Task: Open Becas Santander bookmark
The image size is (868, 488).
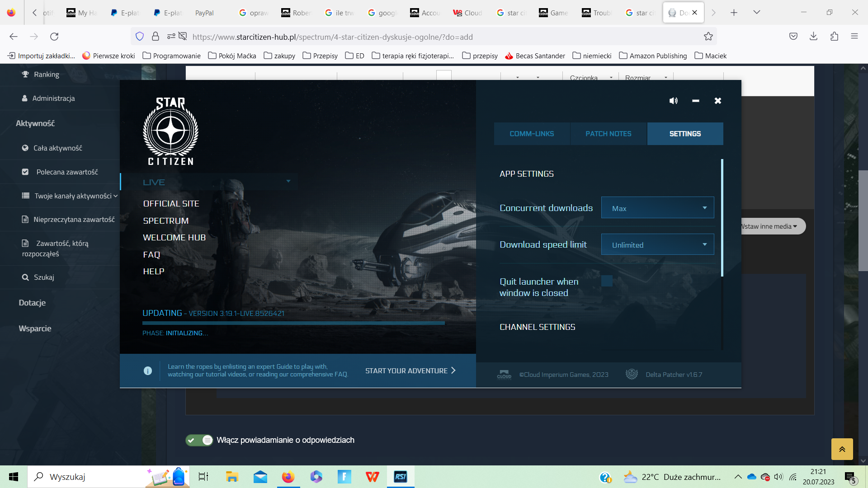Action: (x=535, y=56)
